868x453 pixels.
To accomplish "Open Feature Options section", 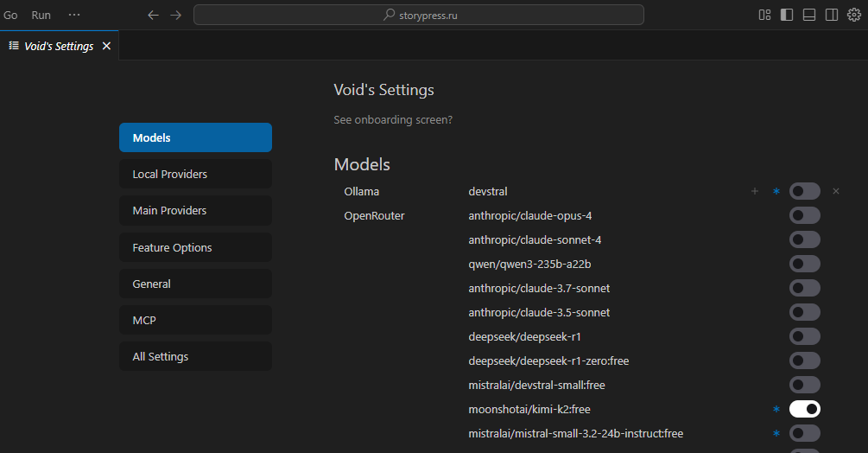I will tap(195, 247).
